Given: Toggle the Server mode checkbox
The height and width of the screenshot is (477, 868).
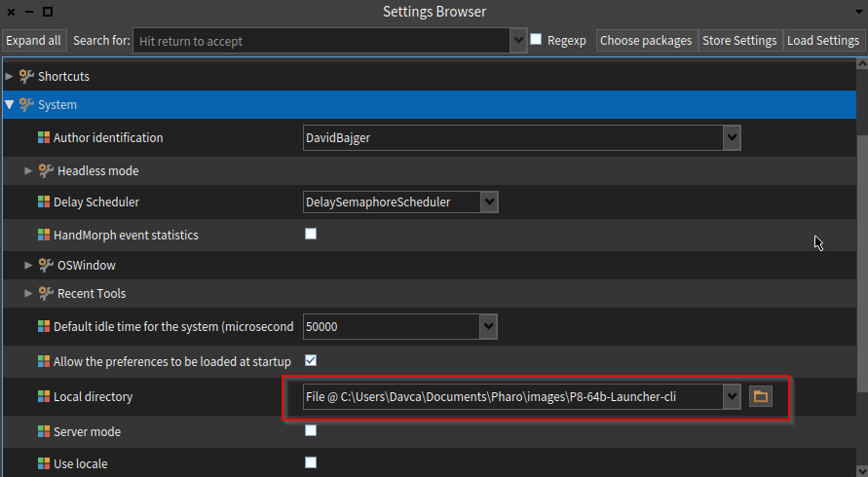Looking at the screenshot, I should 311,430.
